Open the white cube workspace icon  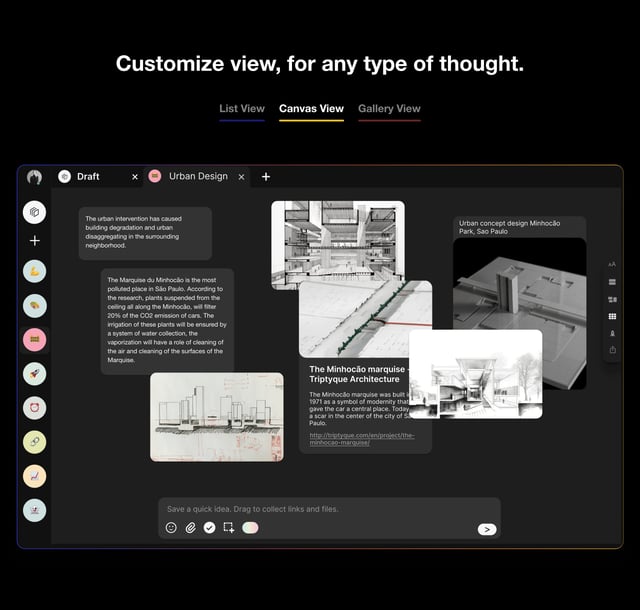pos(35,212)
